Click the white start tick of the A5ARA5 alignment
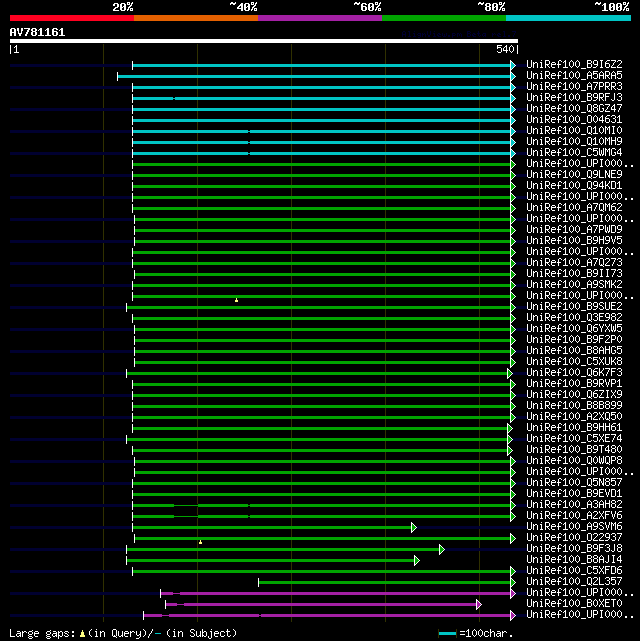640x641 pixels. (x=117, y=76)
